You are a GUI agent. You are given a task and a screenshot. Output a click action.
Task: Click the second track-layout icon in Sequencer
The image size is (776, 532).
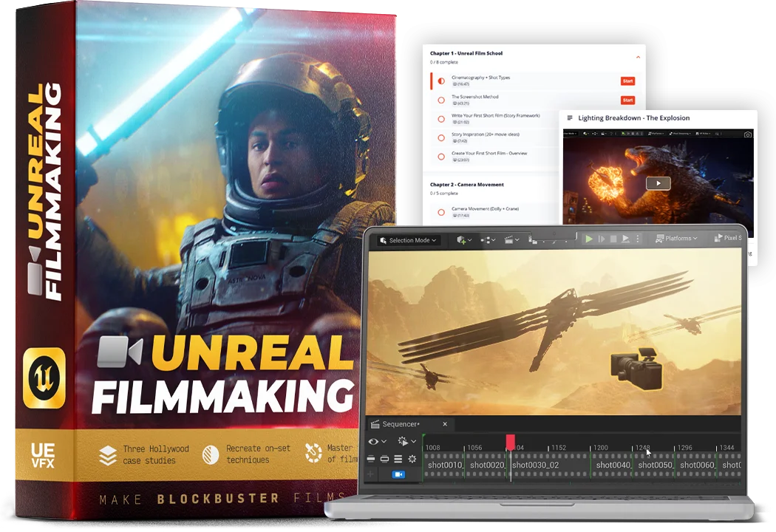click(384, 460)
